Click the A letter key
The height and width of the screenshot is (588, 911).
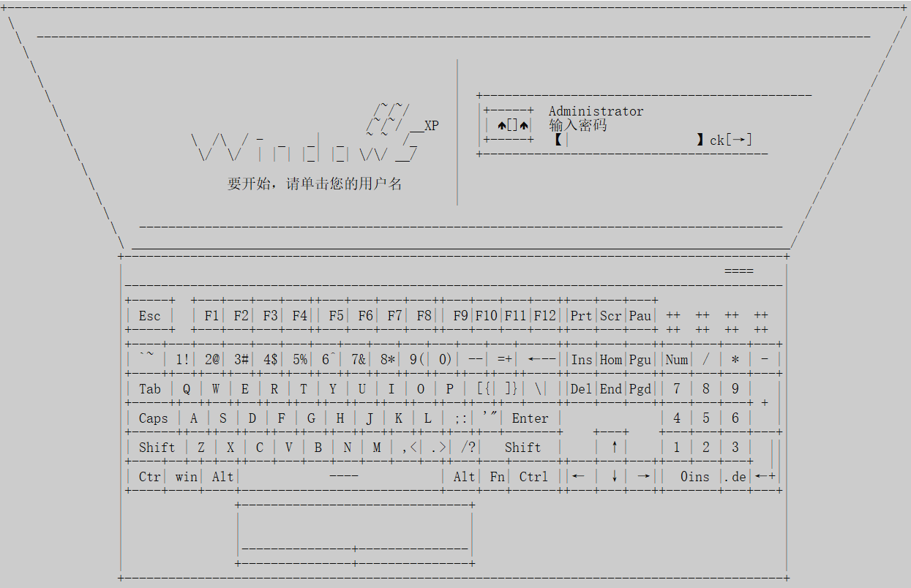[194, 418]
